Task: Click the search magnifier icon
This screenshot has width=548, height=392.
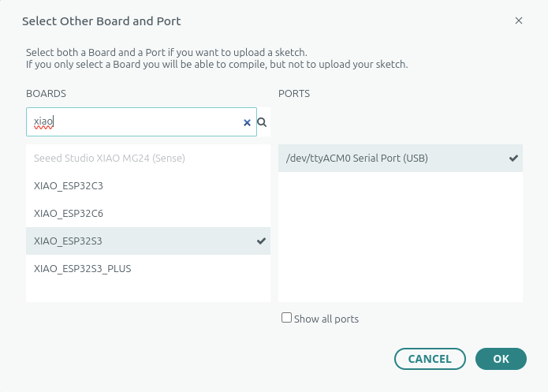Action: [x=262, y=122]
